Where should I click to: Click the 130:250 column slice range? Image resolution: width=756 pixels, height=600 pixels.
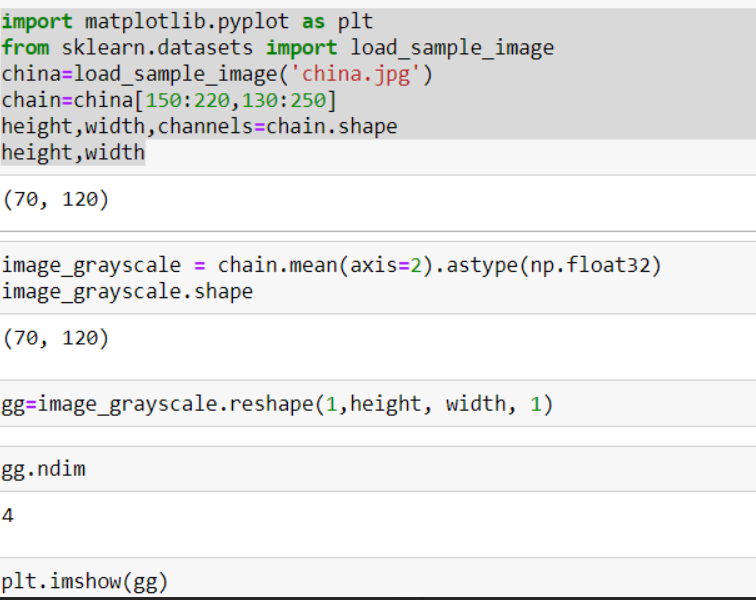(x=289, y=100)
